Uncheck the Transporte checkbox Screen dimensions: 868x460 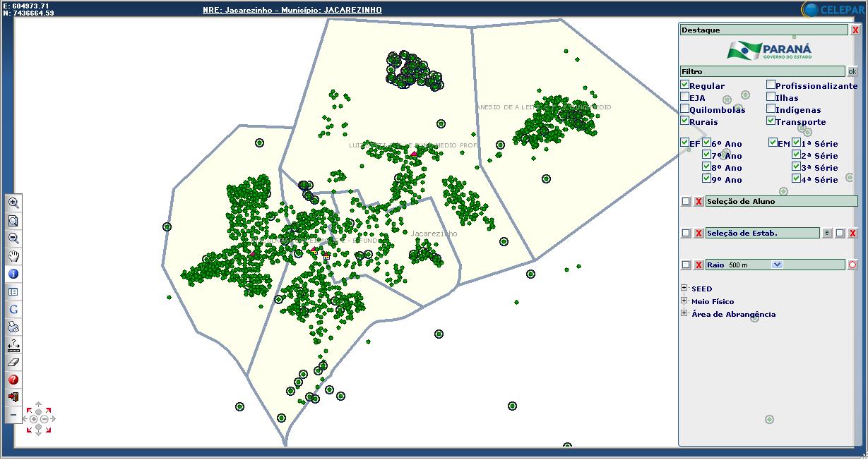click(771, 121)
